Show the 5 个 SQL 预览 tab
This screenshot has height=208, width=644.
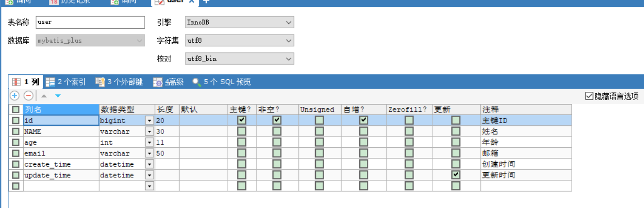[222, 82]
